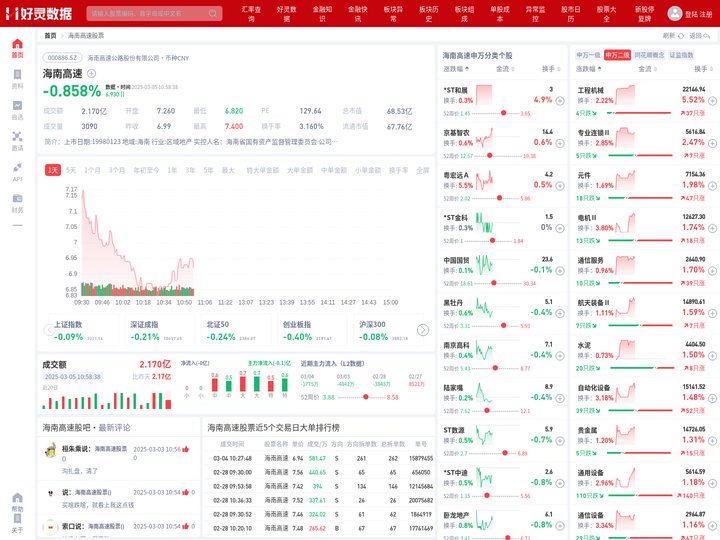Add 粤宏远A with its plus icon
This screenshot has height=540, width=720.
(x=560, y=186)
